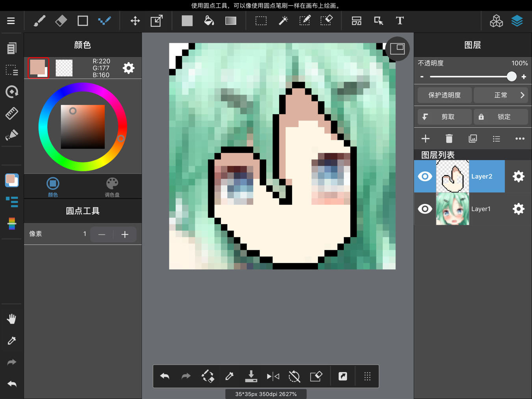Toggle 保护透明度 protect alpha option
This screenshot has width=532, height=399.
click(x=445, y=95)
